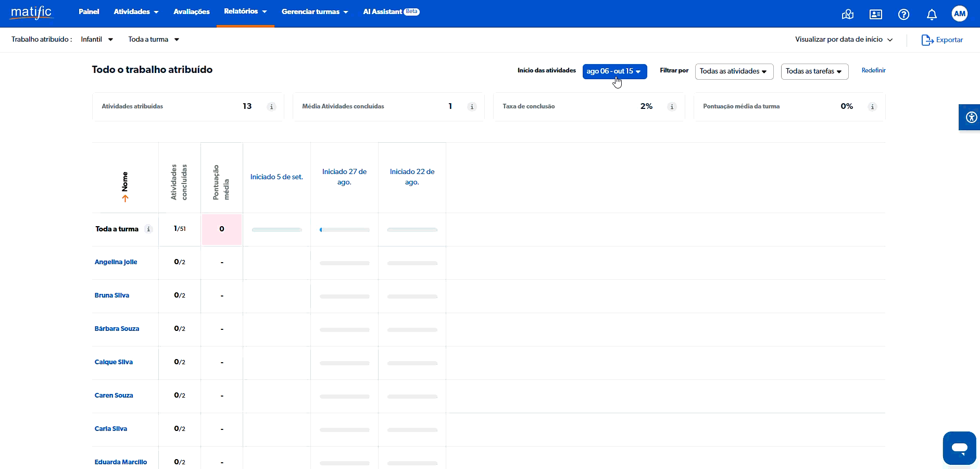Expand the ago 06 - out 15 date range
Viewport: 980px width, 469px height.
614,71
